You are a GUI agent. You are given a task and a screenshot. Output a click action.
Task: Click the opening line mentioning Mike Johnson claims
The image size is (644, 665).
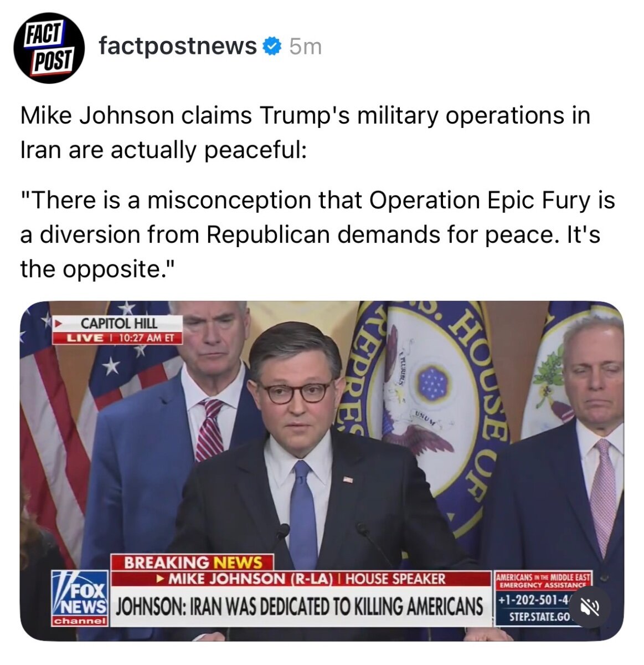click(305, 133)
